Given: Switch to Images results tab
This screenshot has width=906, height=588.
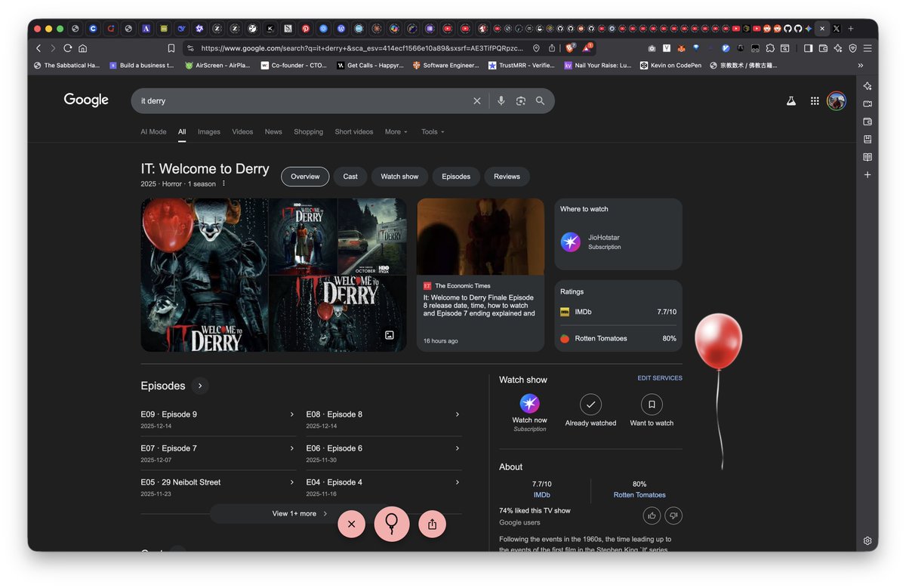Looking at the screenshot, I should pos(209,132).
